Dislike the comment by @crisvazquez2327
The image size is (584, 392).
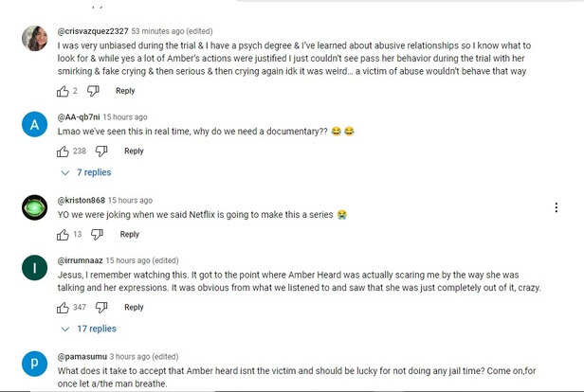[x=93, y=91]
